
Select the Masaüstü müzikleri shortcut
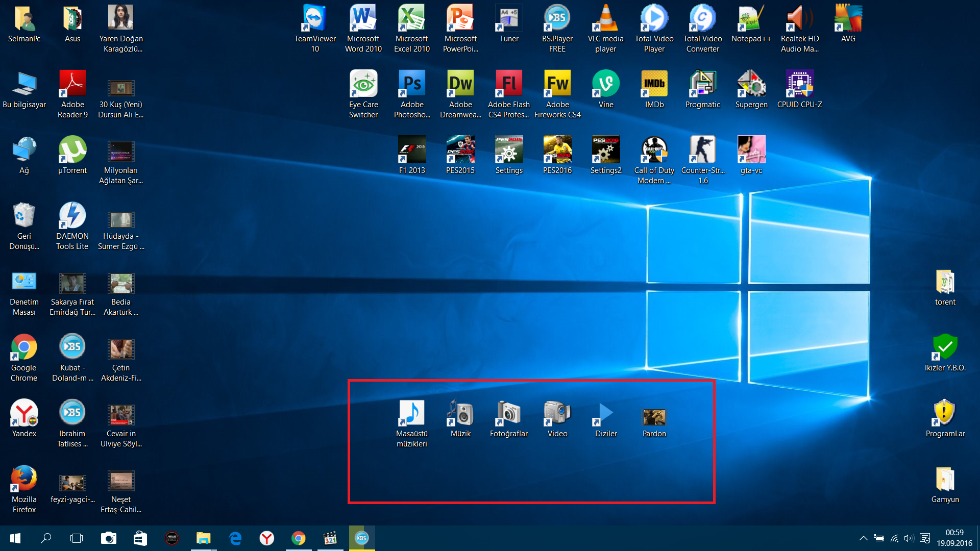point(412,423)
